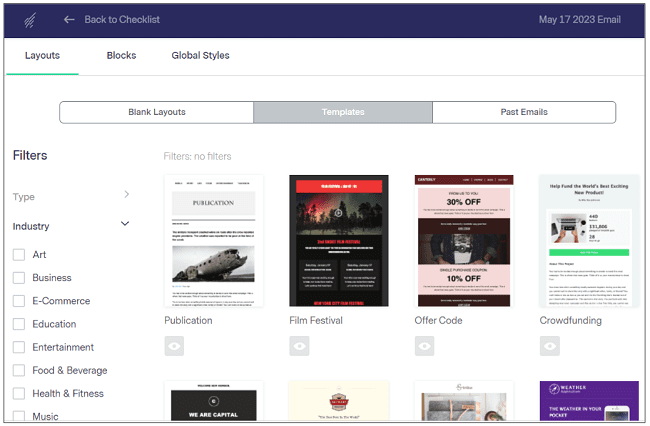Viewport: 650px width, 426px height.
Task: Select the Publication template thumbnail
Action: click(x=213, y=241)
